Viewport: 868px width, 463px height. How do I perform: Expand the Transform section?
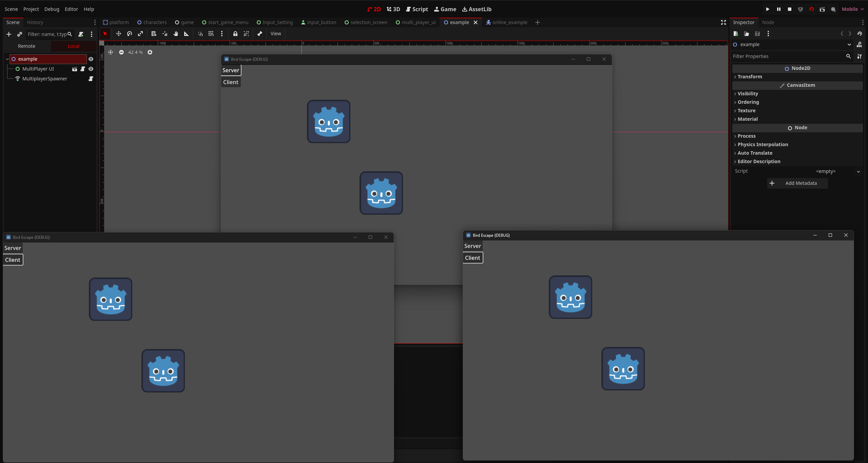tap(750, 77)
